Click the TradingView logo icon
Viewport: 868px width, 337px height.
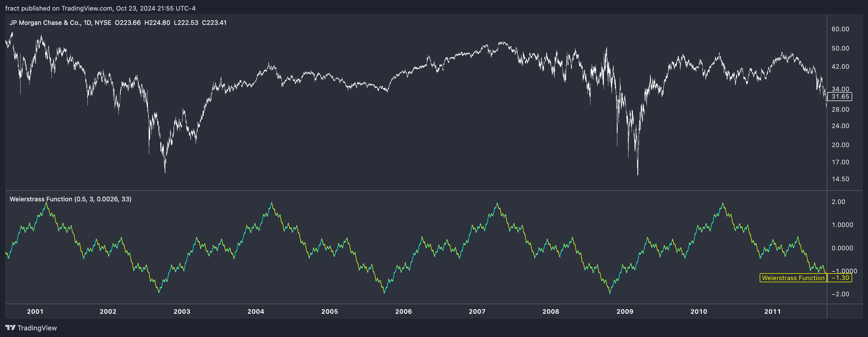pyautogui.click(x=10, y=327)
